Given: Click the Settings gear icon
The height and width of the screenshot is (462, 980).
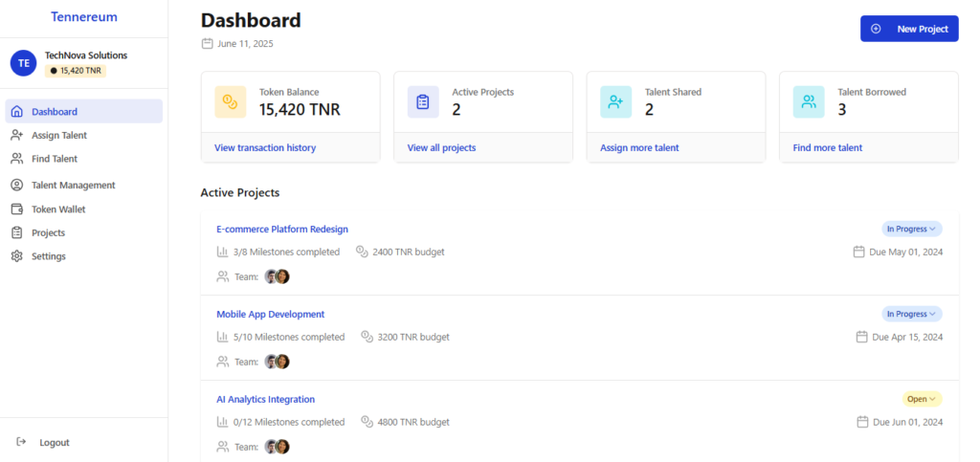Looking at the screenshot, I should point(17,256).
